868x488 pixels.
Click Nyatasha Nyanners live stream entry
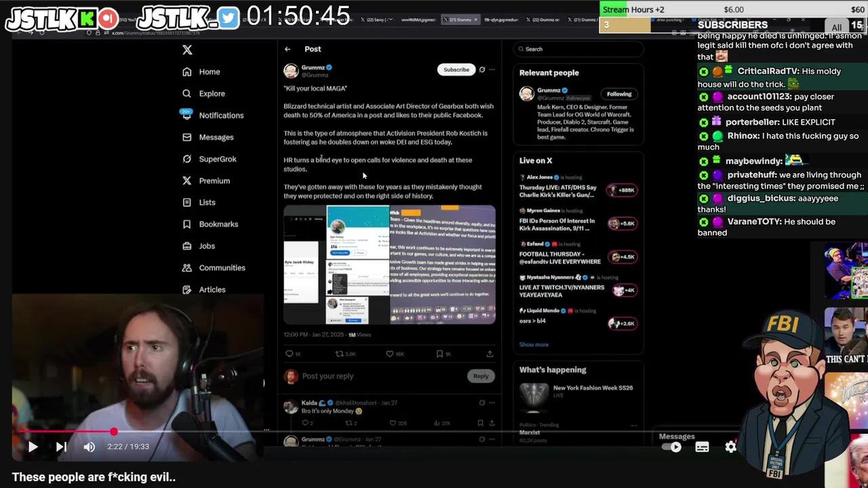pyautogui.click(x=578, y=287)
